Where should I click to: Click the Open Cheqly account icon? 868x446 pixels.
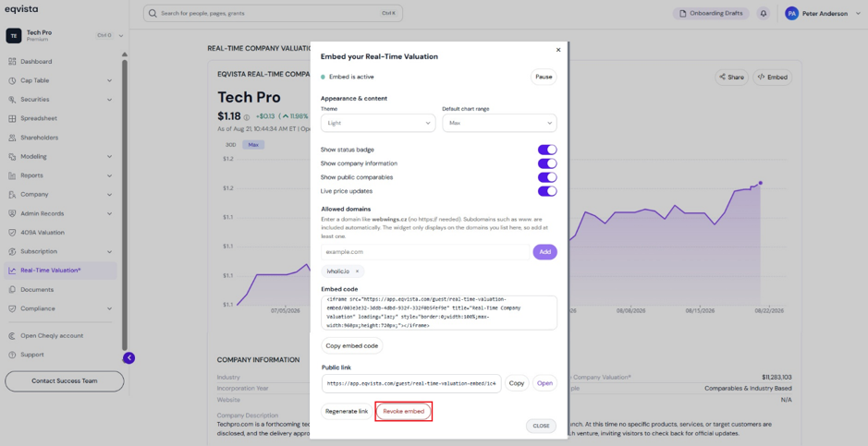point(12,336)
